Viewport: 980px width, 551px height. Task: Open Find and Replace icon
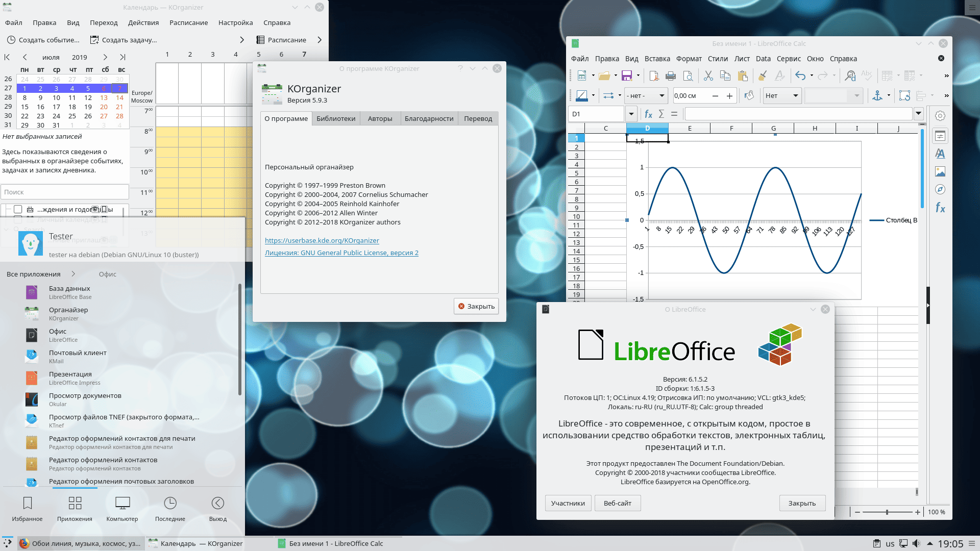pos(850,76)
